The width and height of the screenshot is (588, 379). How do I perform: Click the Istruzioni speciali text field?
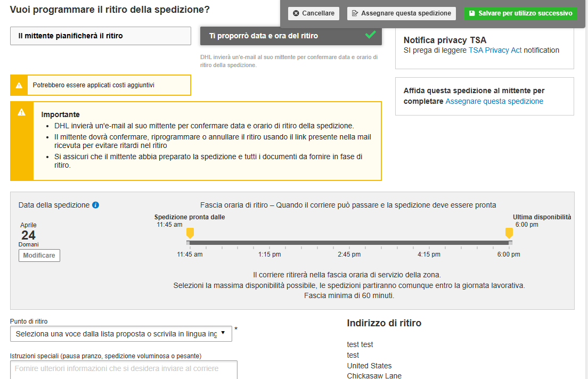pos(124,369)
